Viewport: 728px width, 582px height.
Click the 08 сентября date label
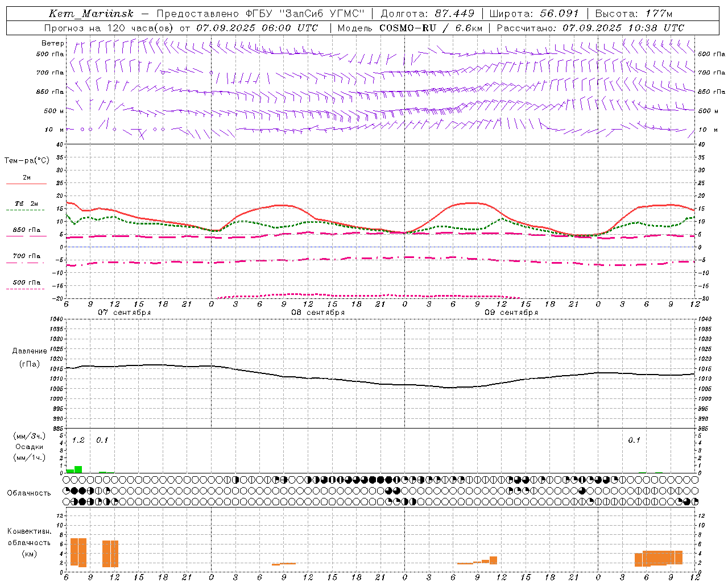[318, 313]
